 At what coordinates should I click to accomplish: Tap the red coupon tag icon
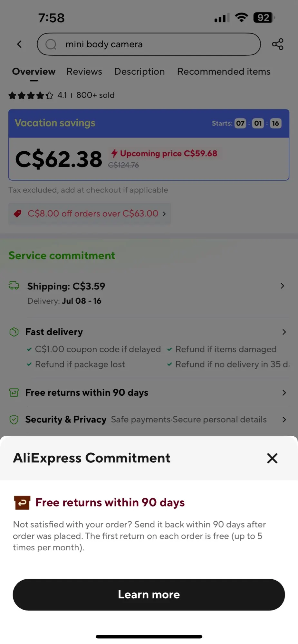[x=18, y=213]
